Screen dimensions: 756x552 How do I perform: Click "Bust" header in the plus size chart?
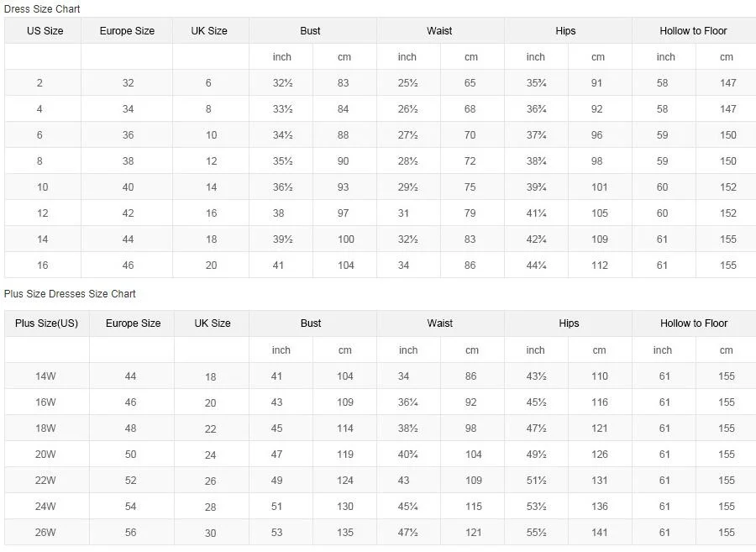(311, 323)
